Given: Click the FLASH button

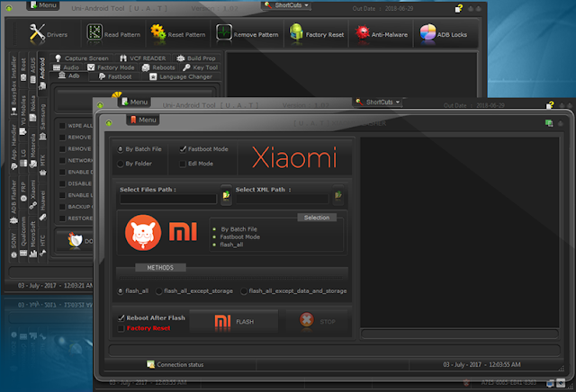Looking at the screenshot, I should pos(234,322).
